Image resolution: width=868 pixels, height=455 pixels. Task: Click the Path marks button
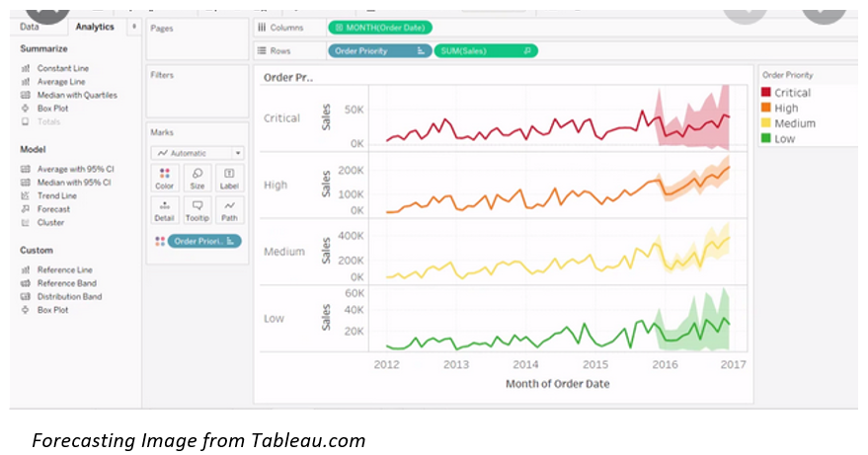(229, 209)
